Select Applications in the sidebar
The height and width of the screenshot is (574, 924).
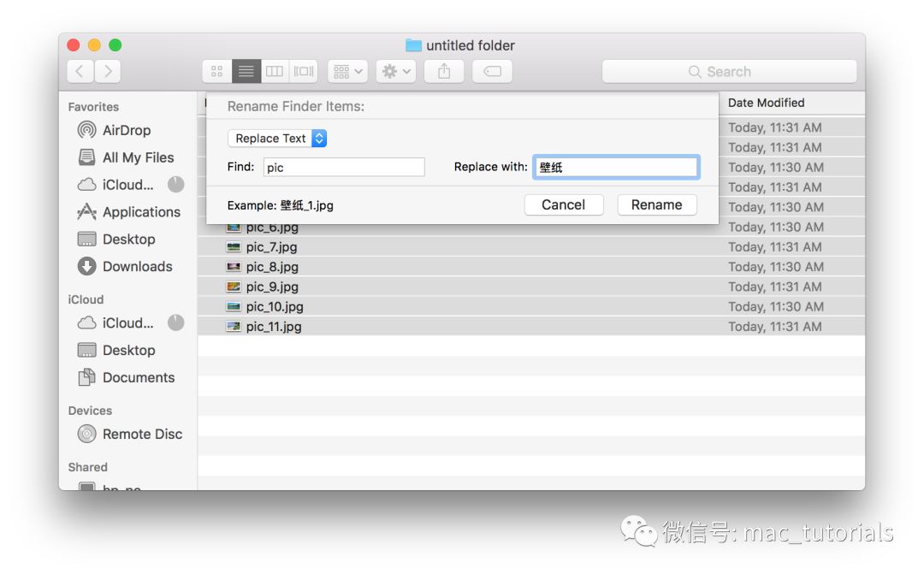(141, 212)
